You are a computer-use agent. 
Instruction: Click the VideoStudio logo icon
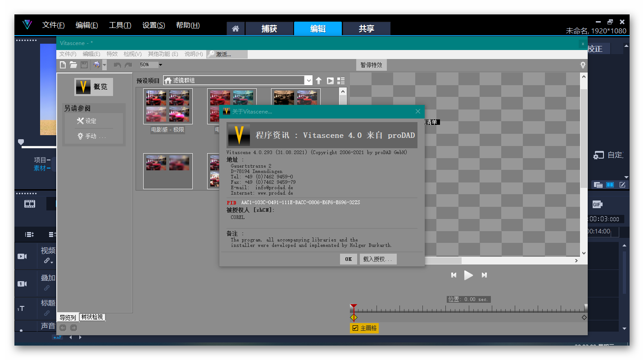[x=27, y=25]
